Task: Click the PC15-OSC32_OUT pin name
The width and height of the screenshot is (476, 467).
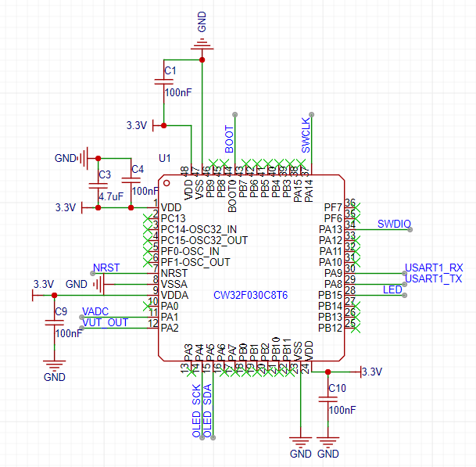Action: (x=204, y=240)
